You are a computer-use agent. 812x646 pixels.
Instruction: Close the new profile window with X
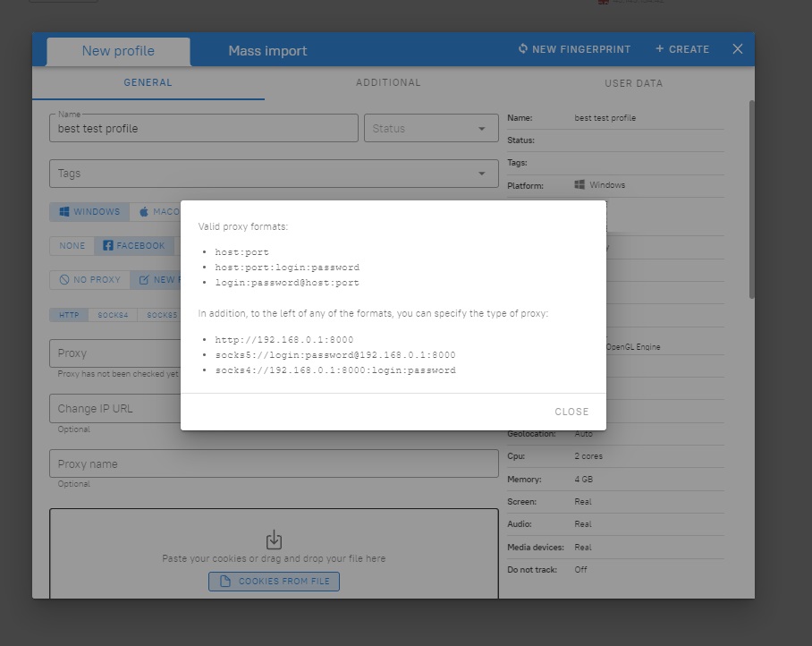tap(738, 48)
